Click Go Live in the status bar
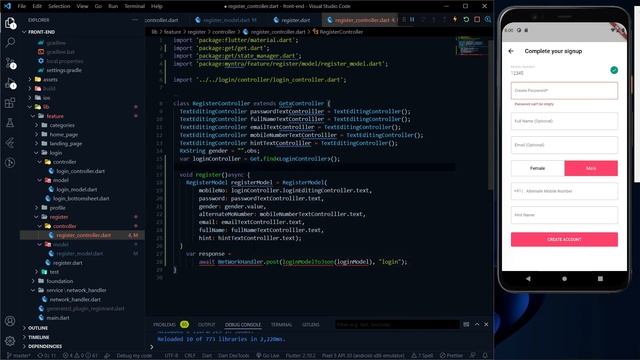 (268, 356)
